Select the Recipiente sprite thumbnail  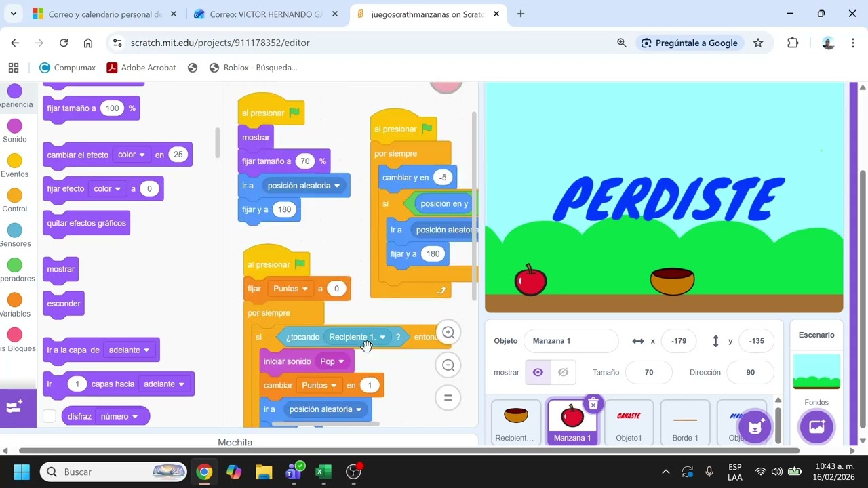click(516, 422)
